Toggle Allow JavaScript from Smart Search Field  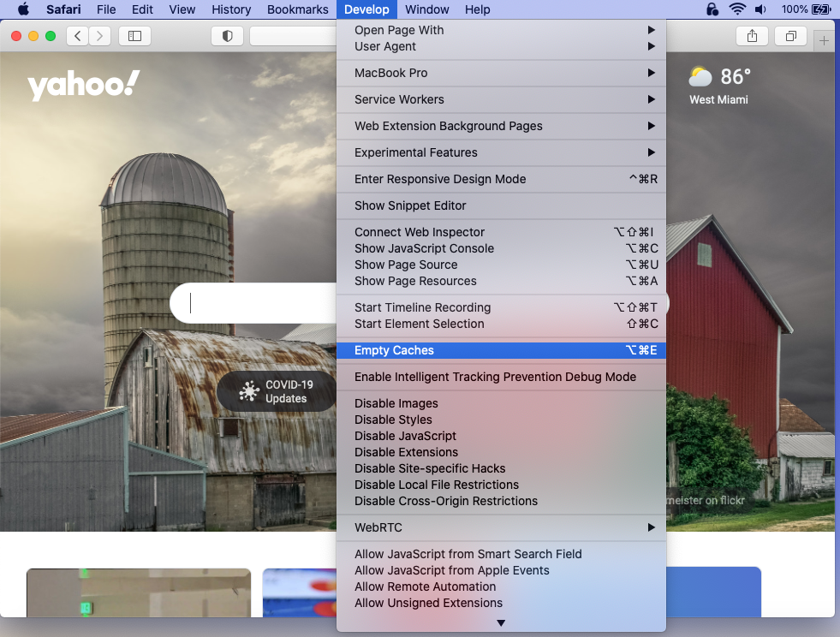pos(501,554)
